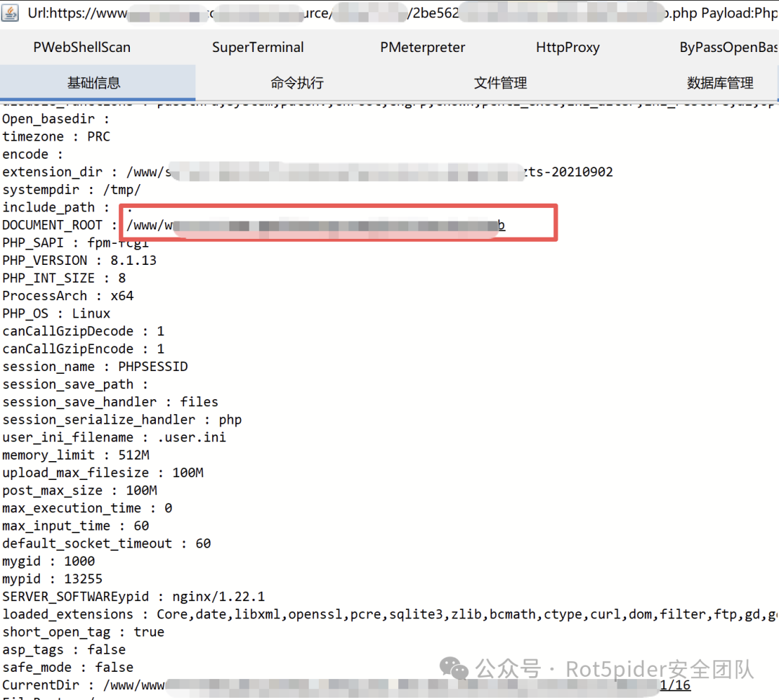This screenshot has width=779, height=700.
Task: Open the SuperTerminal tab
Action: 258,47
